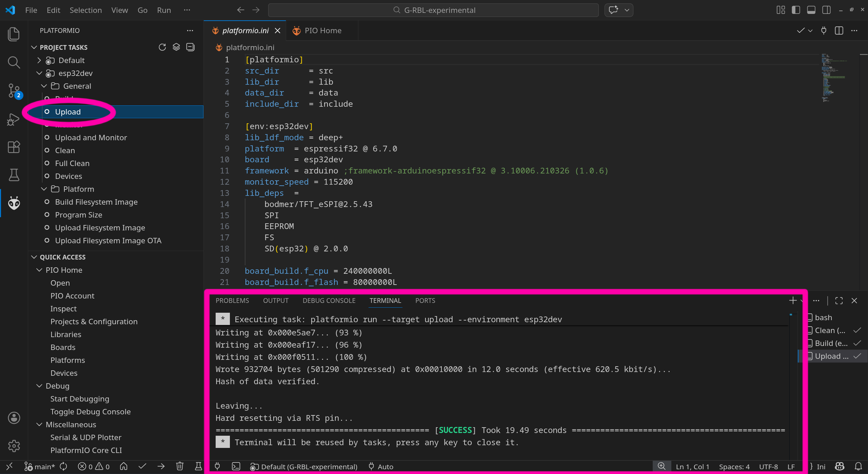
Task: Switch to the PIO Home editor tab
Action: coord(322,30)
